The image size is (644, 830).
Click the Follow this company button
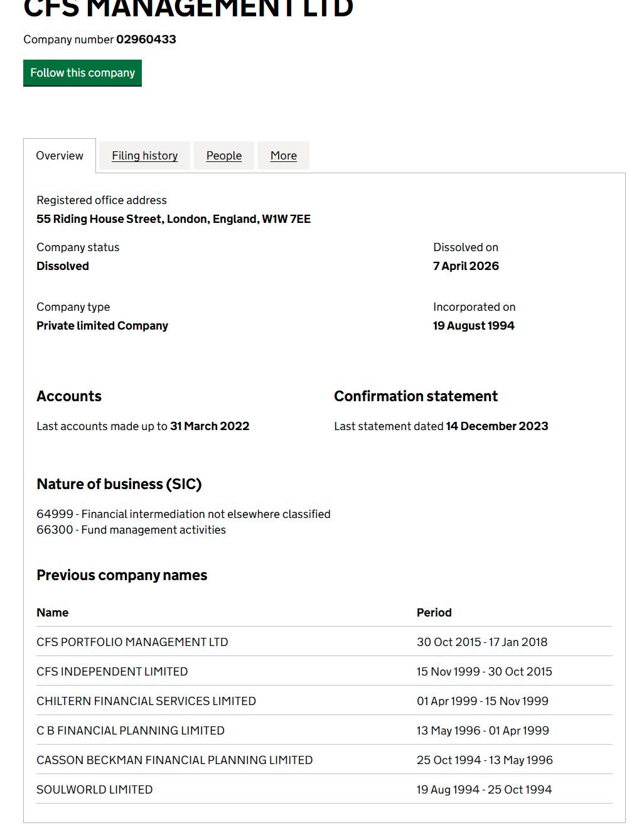pos(82,73)
